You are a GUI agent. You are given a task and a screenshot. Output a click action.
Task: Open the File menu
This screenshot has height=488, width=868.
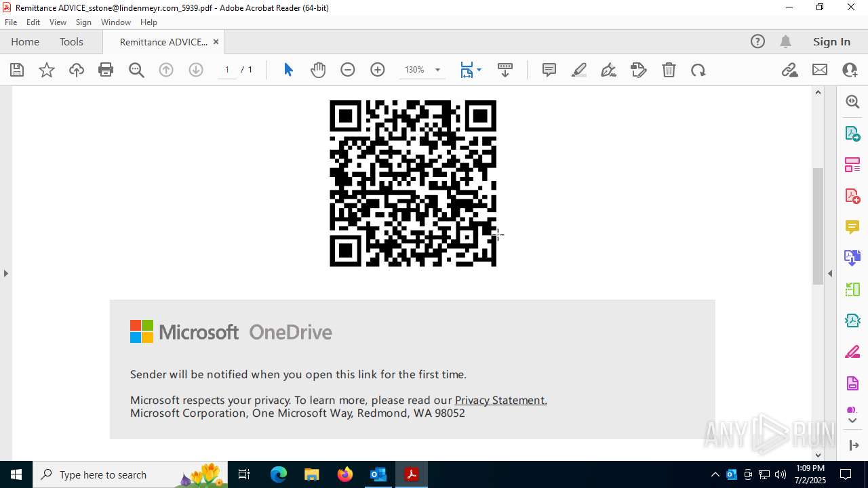[11, 22]
